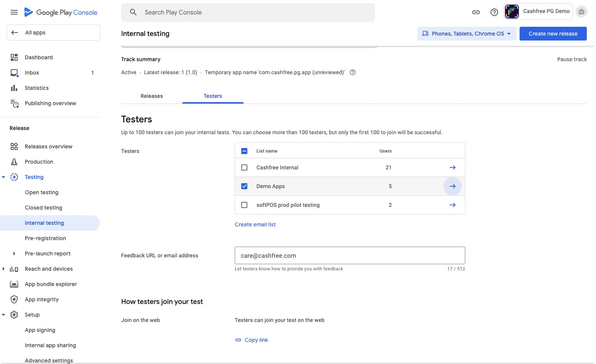Click the Create email list link

[x=255, y=224]
